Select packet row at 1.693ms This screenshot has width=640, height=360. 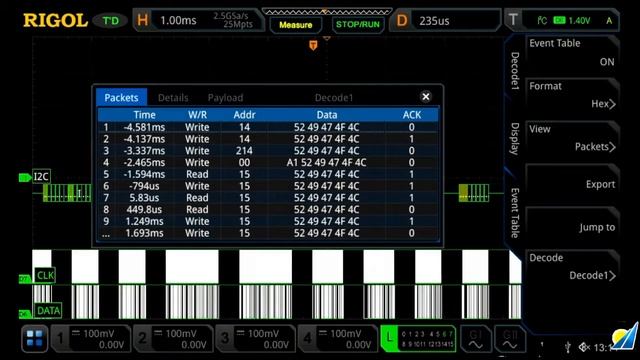(x=268, y=233)
